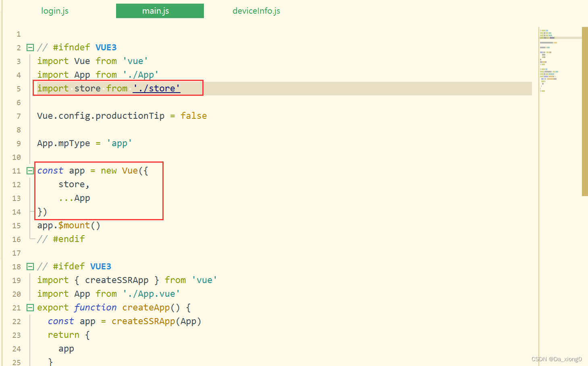Click the vertical scrollbar thumb
Viewport: 588px width, 366px height.
(585, 112)
